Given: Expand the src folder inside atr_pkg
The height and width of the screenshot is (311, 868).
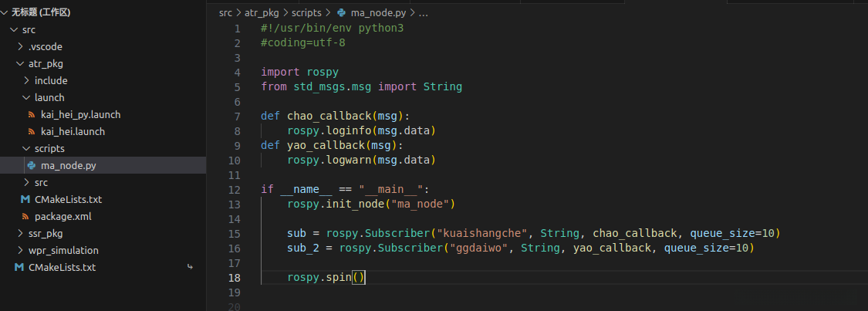Looking at the screenshot, I should point(25,182).
